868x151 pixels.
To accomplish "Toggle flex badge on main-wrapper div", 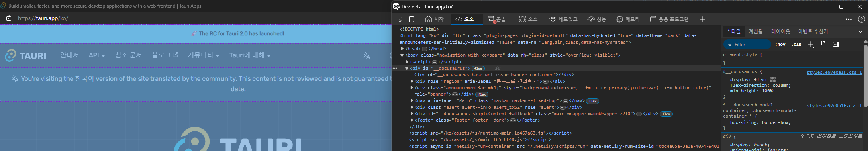I will click(x=666, y=114).
